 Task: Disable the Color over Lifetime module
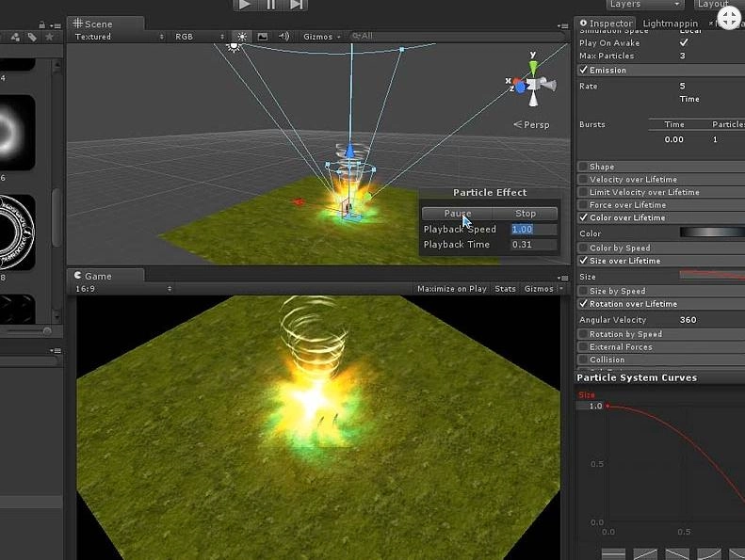[x=584, y=217]
